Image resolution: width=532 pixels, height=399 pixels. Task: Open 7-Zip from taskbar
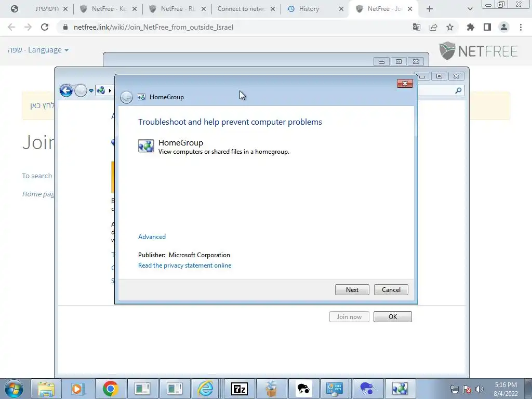coord(239,389)
